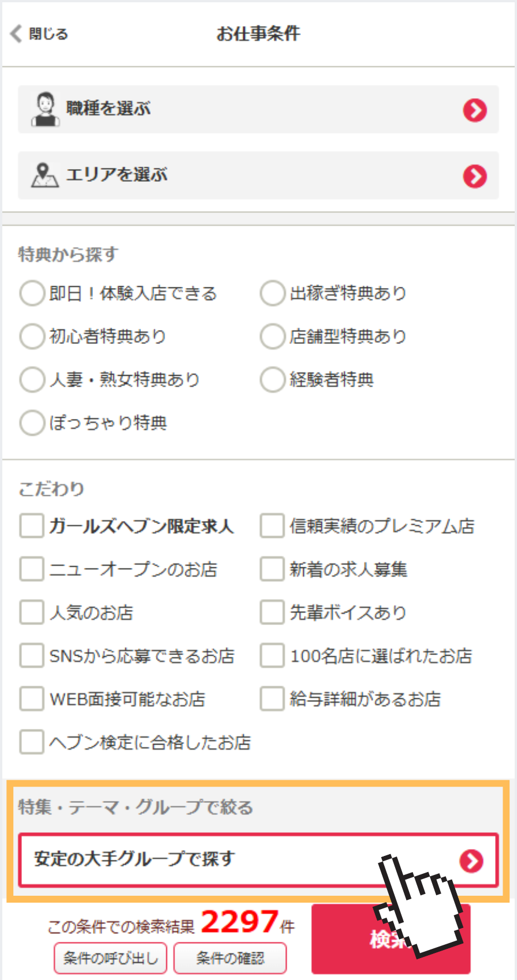The width and height of the screenshot is (517, 980).
Task: Select the 出稼ぎ特典あり radio option
Action: 272,293
